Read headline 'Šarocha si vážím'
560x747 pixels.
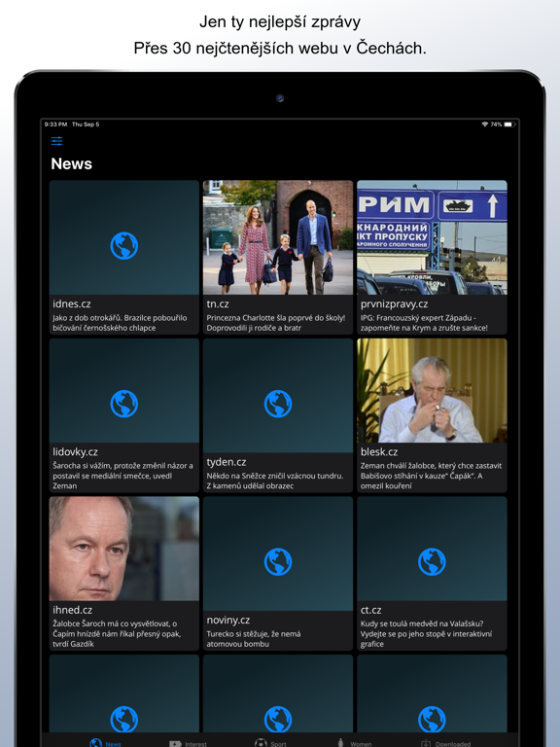[122, 476]
